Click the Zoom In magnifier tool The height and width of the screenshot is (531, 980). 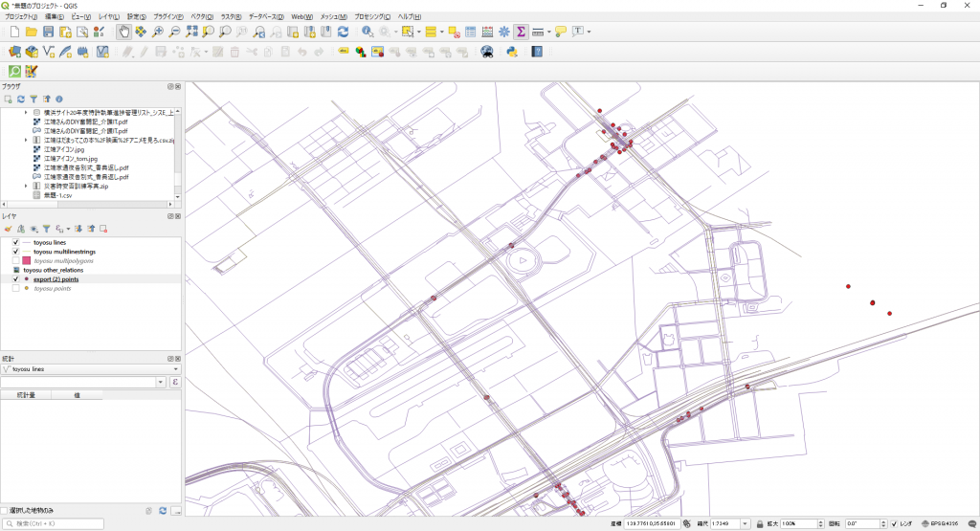pos(158,32)
